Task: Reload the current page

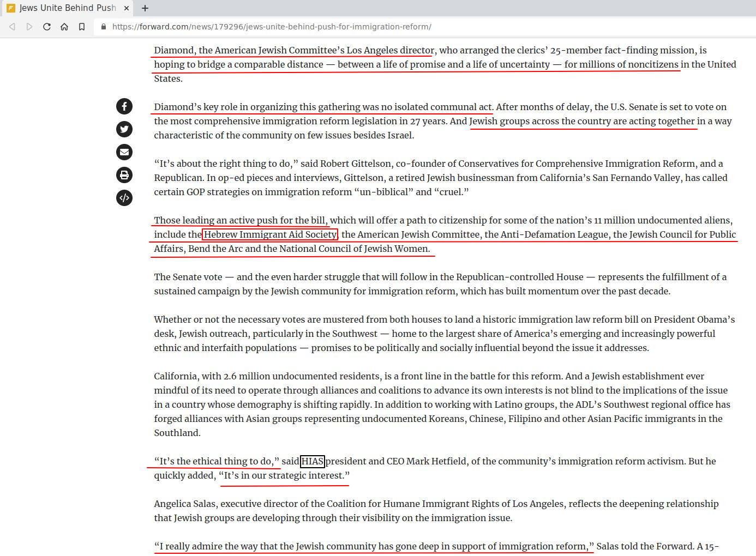Action: (47, 27)
